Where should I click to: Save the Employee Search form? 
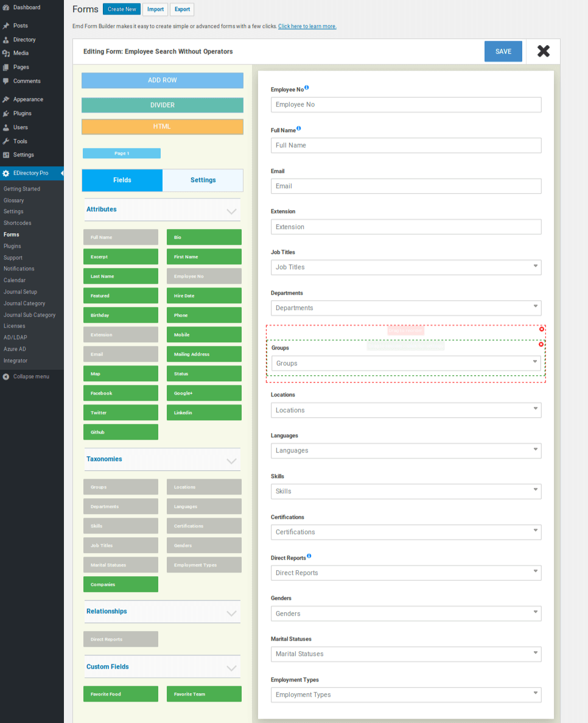pyautogui.click(x=503, y=51)
